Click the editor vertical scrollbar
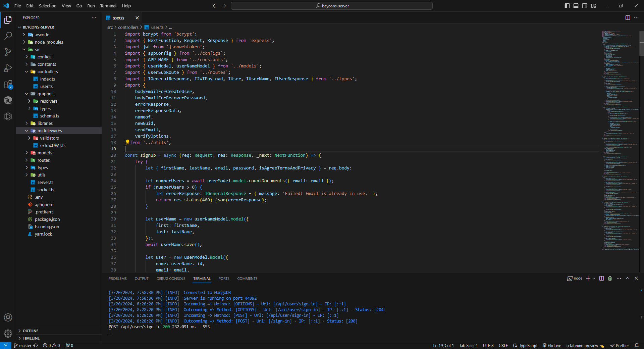This screenshot has width=644, height=349. pos(642,43)
